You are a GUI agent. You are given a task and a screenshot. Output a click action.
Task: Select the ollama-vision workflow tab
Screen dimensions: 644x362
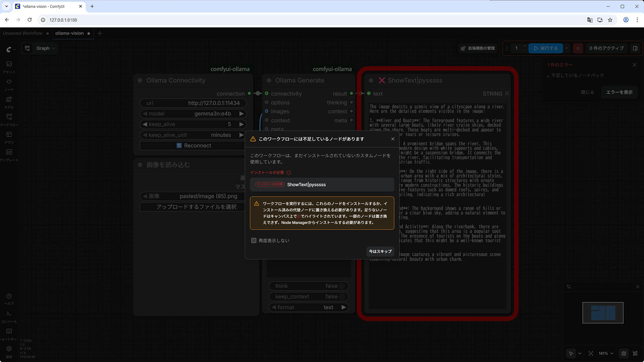69,33
